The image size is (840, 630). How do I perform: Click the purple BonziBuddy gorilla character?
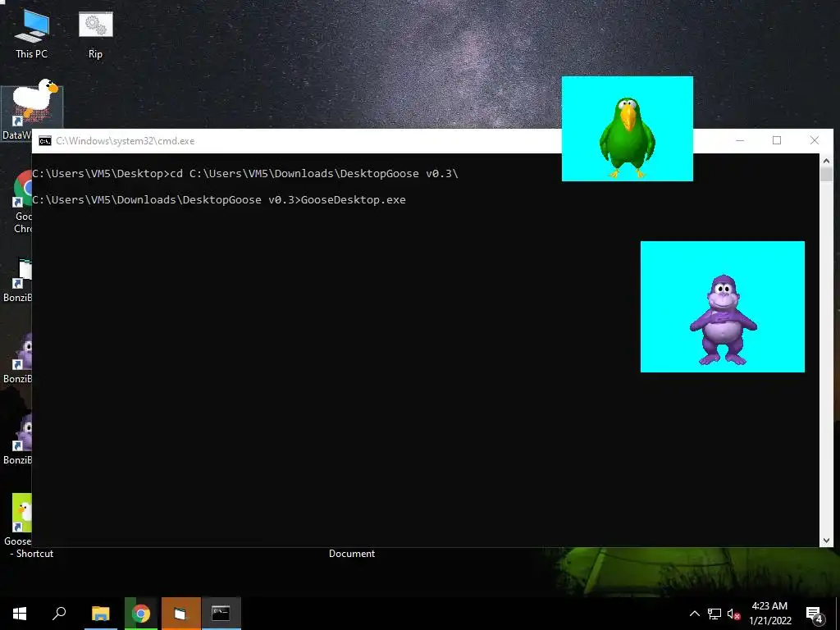pos(723,319)
